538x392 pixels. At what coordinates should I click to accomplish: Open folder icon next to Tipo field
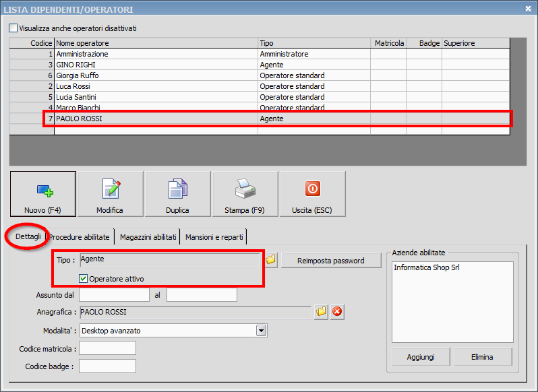tap(270, 260)
